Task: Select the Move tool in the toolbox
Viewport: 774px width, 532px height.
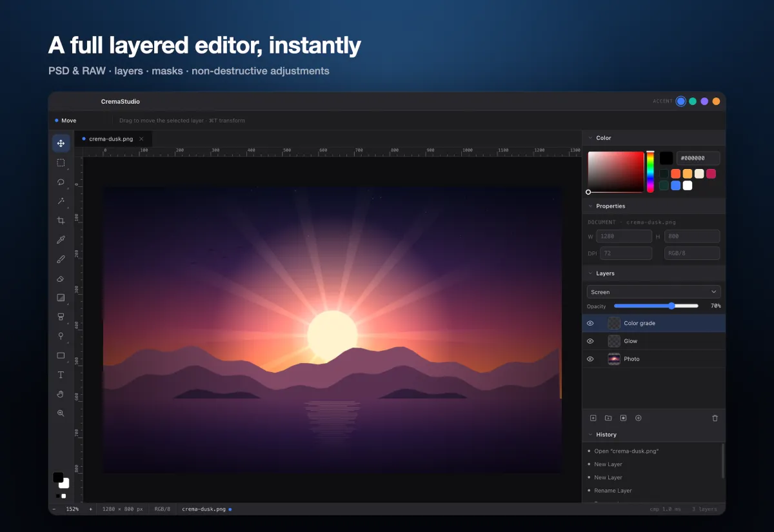Action: tap(61, 143)
